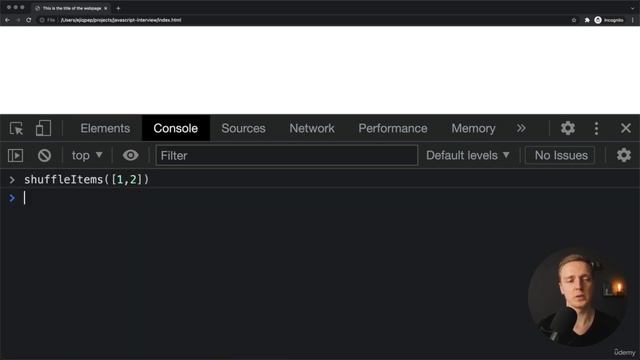Click the browser address bar URL
Viewport: 640px width, 360px height.
121,20
